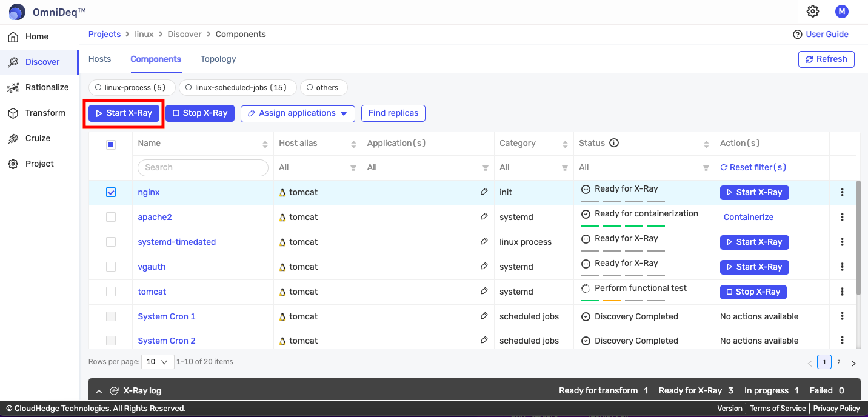Uncheck the nginx row checkbox
The width and height of the screenshot is (868, 417).
coord(111,192)
